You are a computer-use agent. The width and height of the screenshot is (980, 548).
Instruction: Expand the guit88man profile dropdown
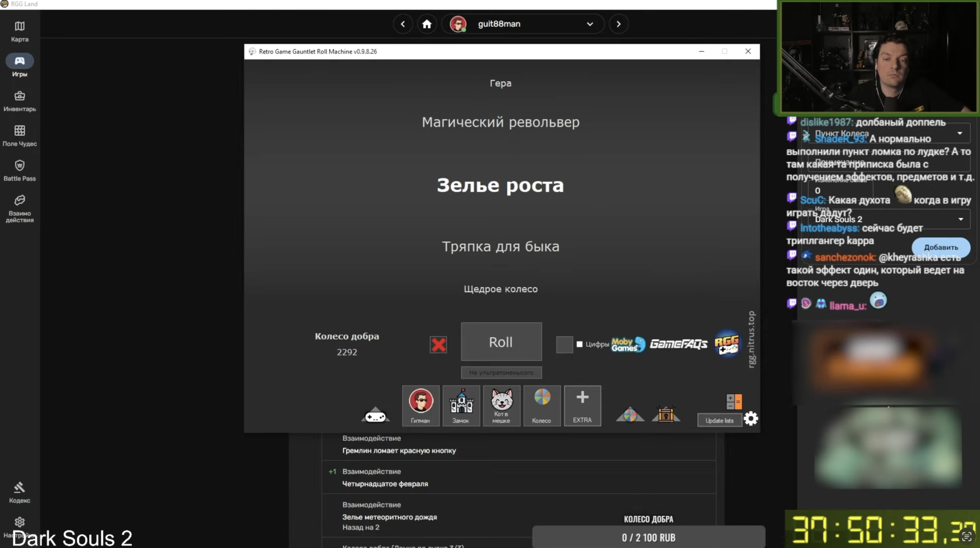pos(590,23)
